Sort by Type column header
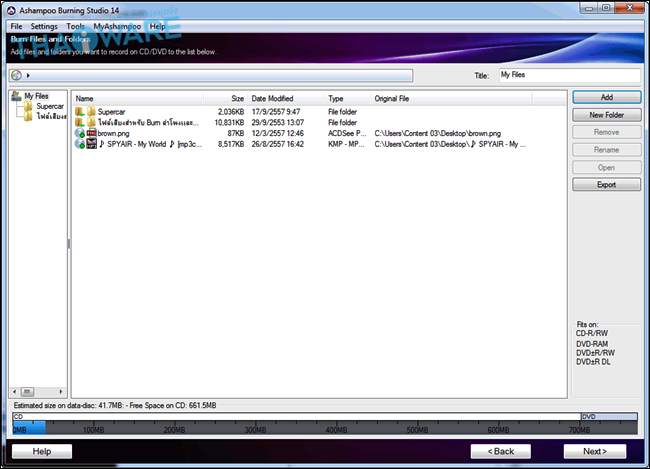The width and height of the screenshot is (650, 469). point(348,99)
